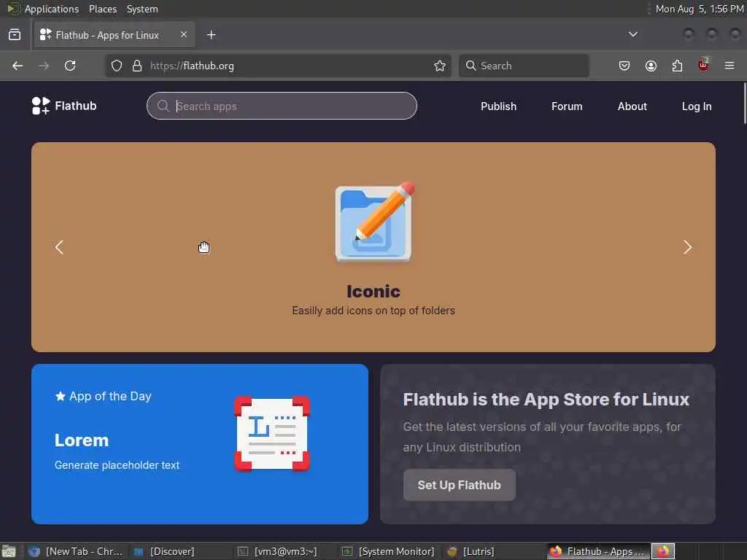
Task: Switch to the New Tab Chrome window
Action: pos(75,551)
